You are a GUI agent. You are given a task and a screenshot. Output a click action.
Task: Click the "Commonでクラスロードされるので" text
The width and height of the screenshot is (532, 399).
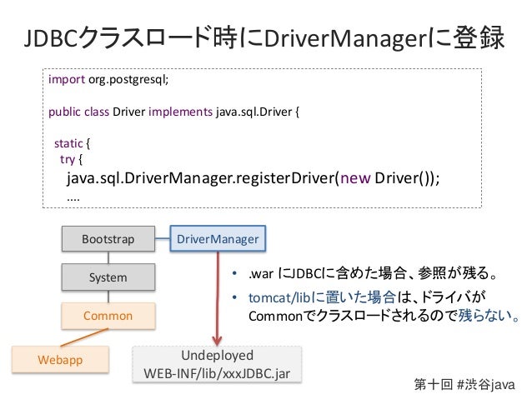point(354,316)
